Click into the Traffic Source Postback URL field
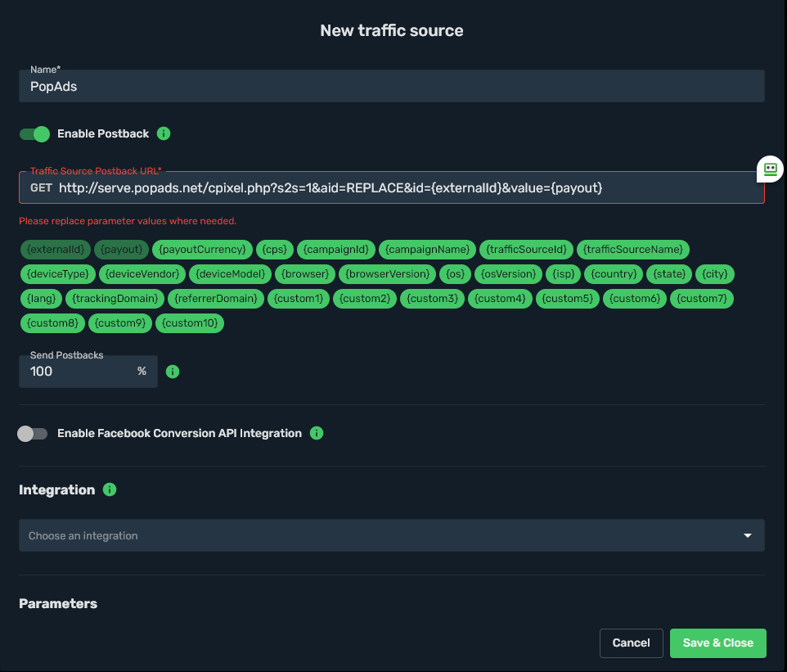787x672 pixels. pos(392,187)
